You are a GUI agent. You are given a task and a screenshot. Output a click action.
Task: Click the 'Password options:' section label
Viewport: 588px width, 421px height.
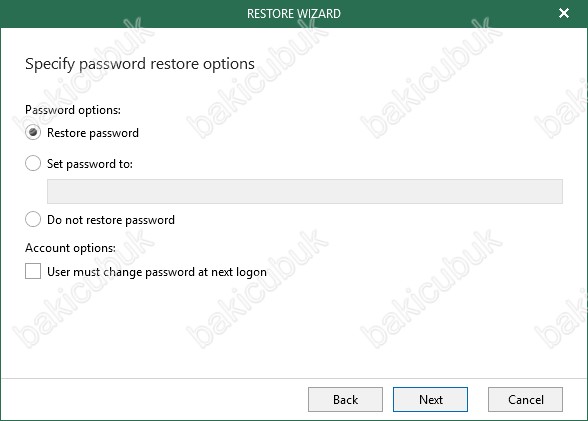[x=73, y=110]
